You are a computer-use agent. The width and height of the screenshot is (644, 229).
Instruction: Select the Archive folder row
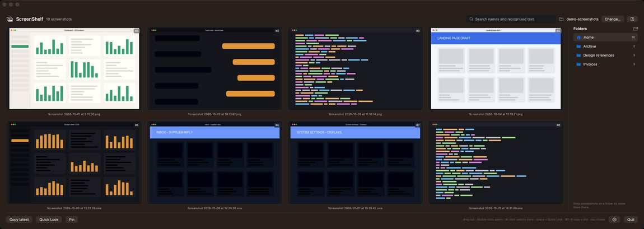[x=605, y=46]
